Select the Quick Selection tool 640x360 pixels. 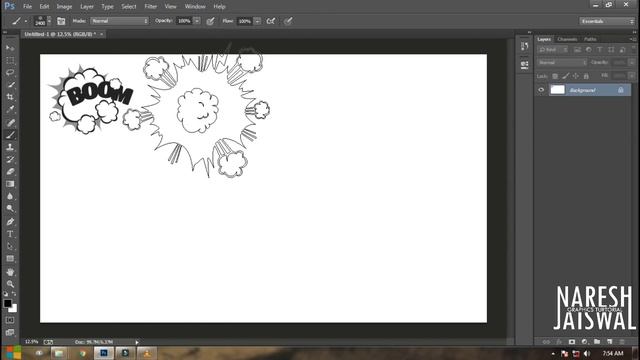(x=10, y=85)
